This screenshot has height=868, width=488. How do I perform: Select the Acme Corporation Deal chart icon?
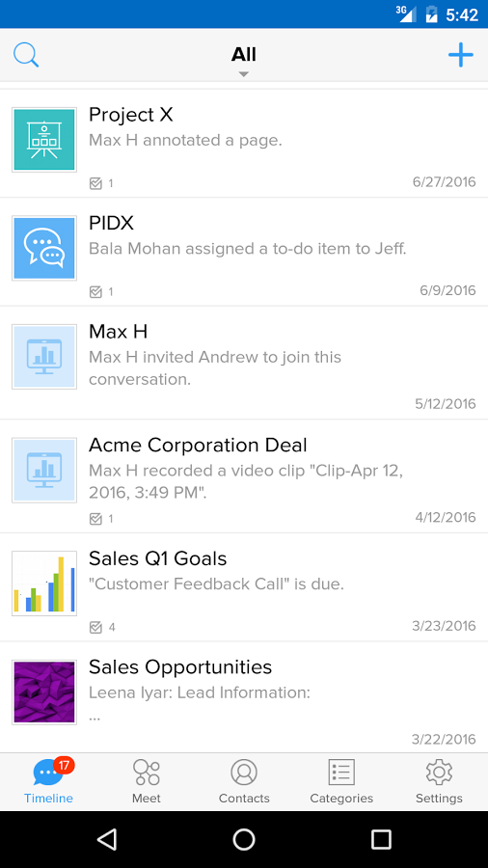coord(44,471)
